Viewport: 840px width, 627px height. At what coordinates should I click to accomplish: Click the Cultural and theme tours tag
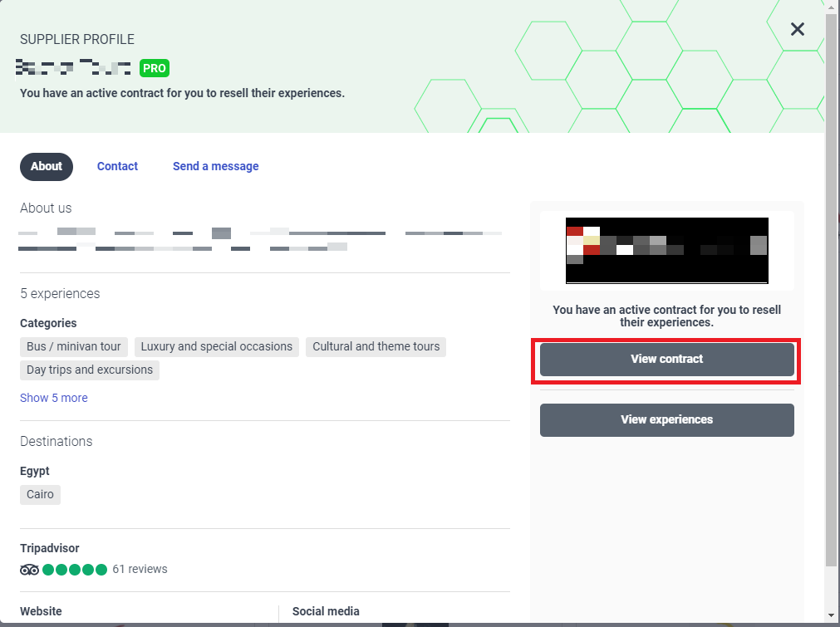376,346
